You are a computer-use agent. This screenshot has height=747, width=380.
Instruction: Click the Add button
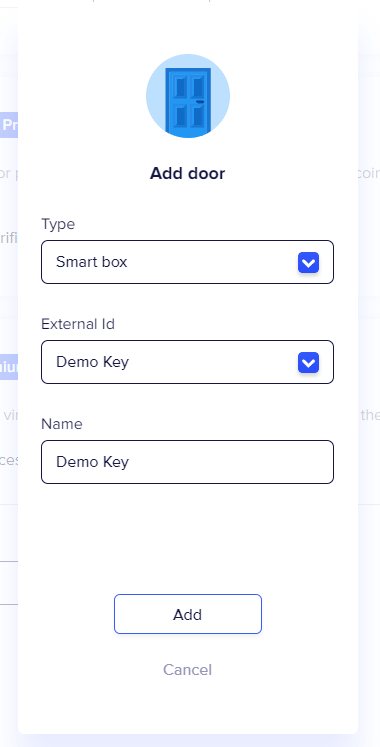point(188,614)
